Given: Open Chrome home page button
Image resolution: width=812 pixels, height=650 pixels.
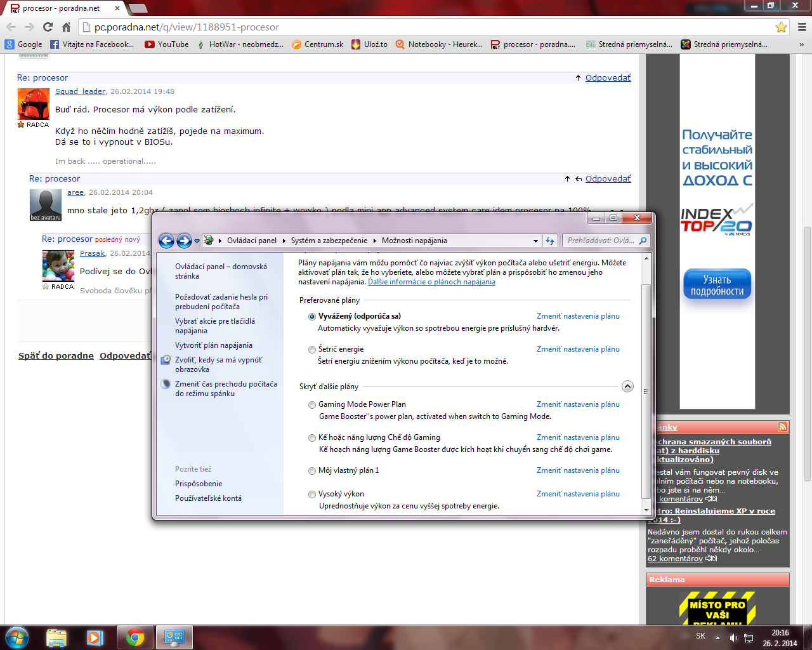Looking at the screenshot, I should pyautogui.click(x=66, y=27).
